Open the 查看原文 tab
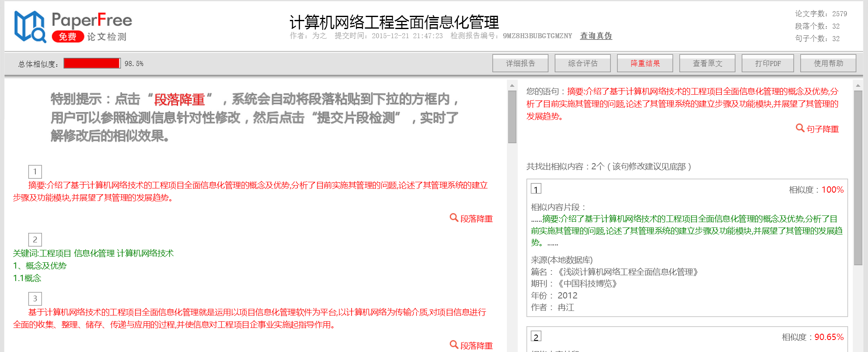The height and width of the screenshot is (352, 868). coord(707,63)
